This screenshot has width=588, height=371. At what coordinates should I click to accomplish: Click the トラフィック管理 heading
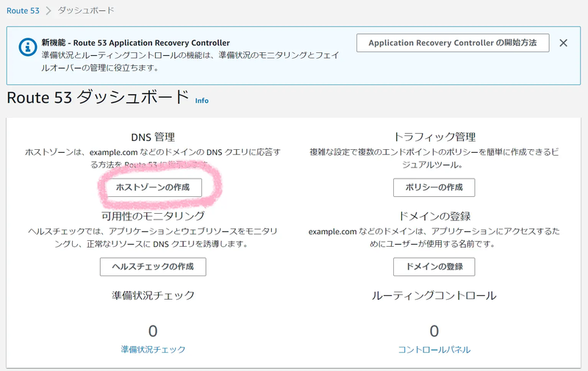click(434, 137)
